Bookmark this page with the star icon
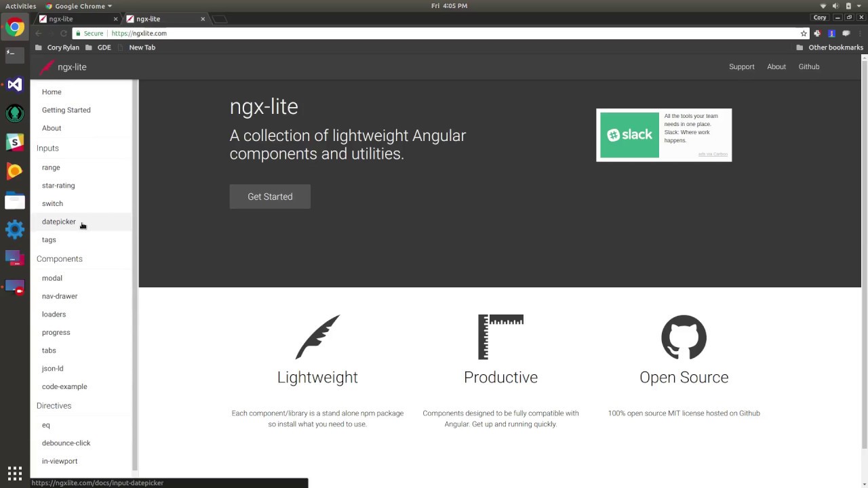 (x=804, y=33)
